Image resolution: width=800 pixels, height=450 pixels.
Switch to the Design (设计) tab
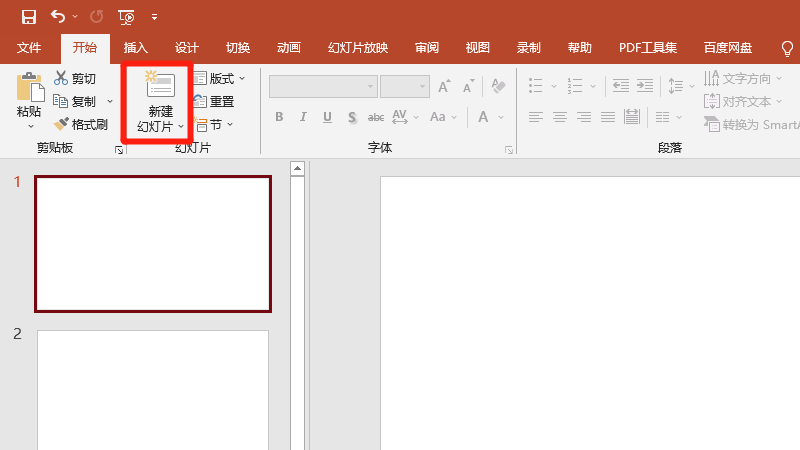pos(187,48)
